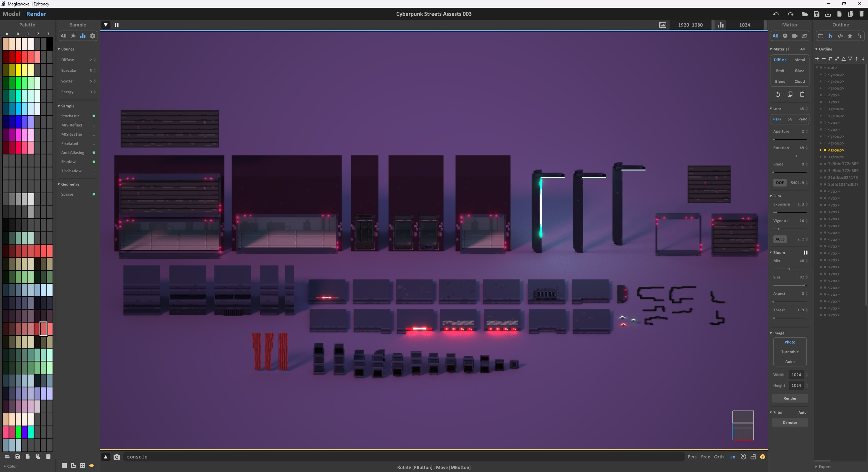Select the Metal material type
The image size is (868, 472).
coord(800,60)
